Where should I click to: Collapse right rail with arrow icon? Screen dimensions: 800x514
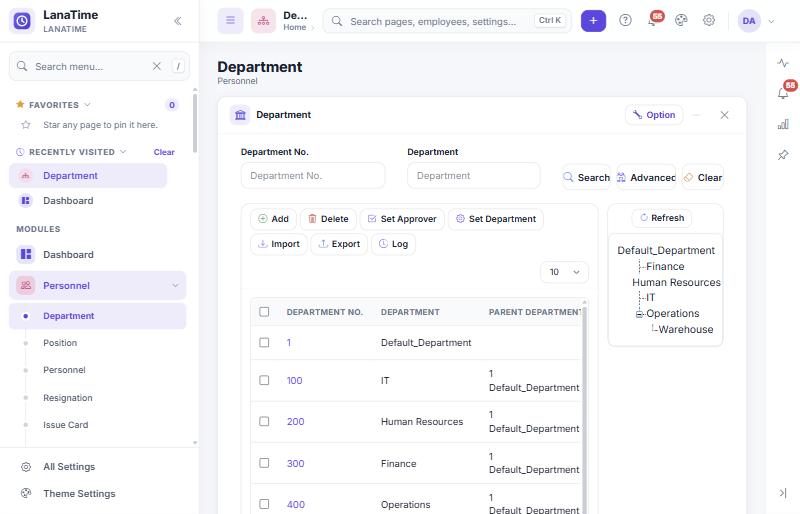point(783,493)
